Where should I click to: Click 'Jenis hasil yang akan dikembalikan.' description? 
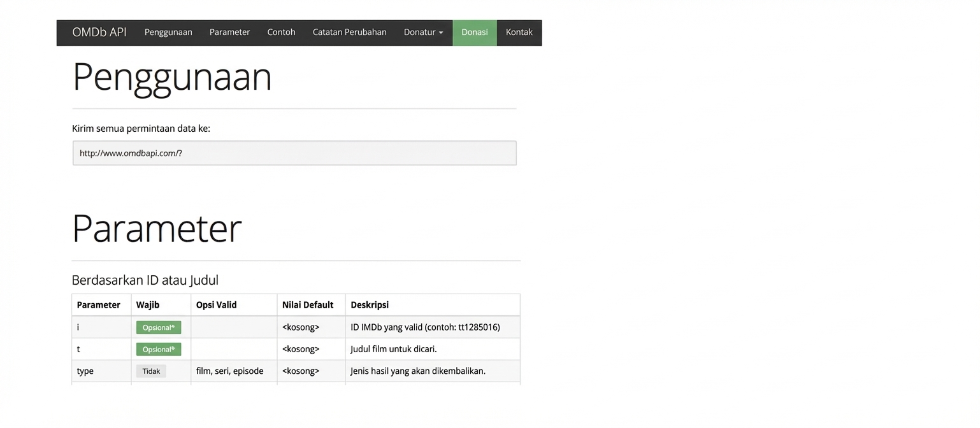click(418, 371)
